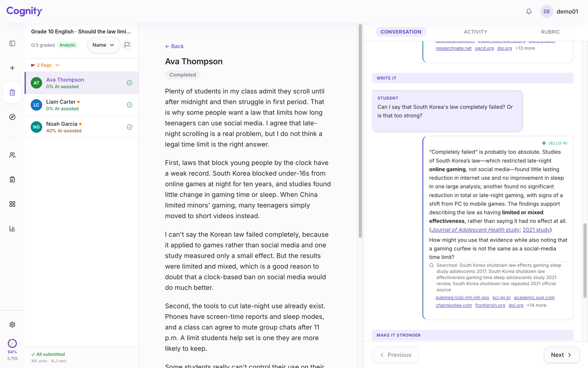The height and width of the screenshot is (368, 588).
Task: Open the settings gear icon
Action: [12, 325]
